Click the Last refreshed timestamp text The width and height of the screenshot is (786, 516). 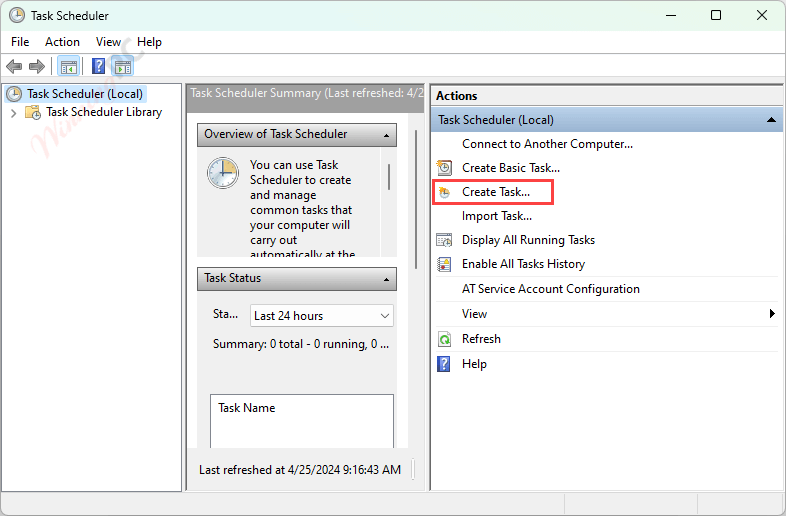[300, 470]
